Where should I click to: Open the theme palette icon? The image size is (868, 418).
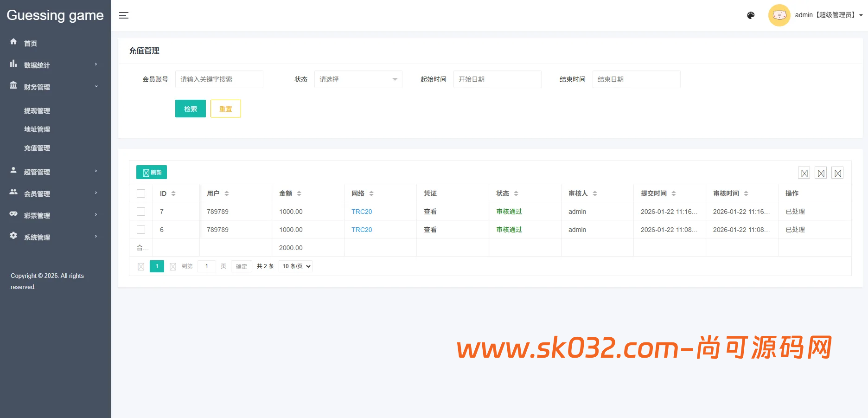pos(751,15)
